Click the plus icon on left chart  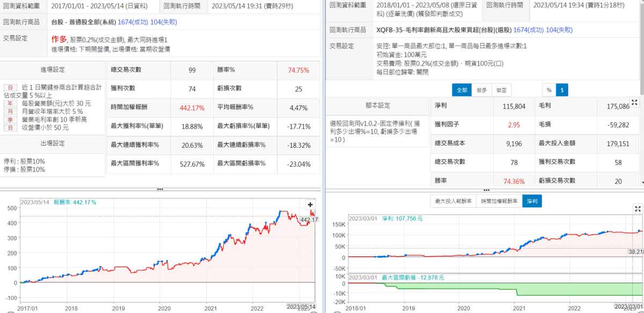tap(310, 204)
